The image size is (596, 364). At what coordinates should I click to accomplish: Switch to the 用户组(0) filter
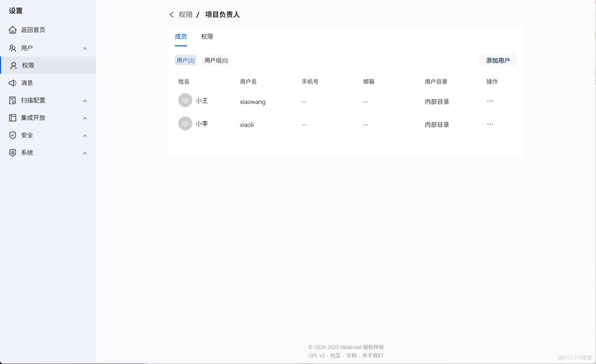[216, 60]
